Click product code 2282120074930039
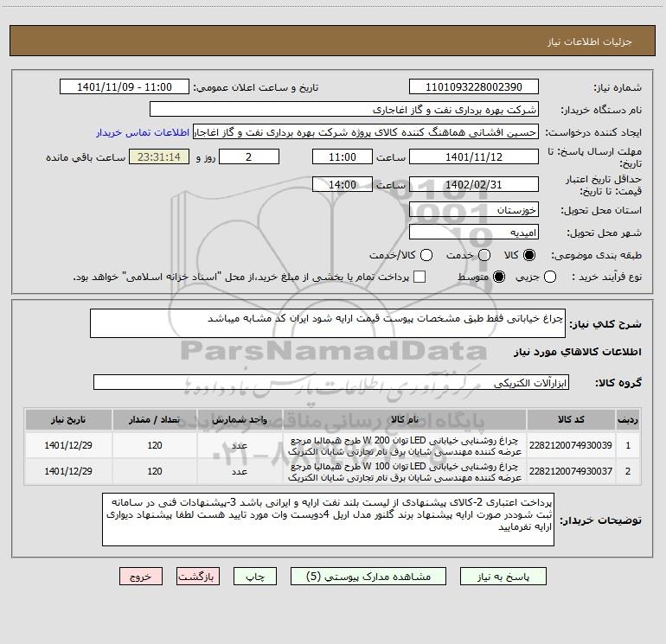 click(571, 445)
